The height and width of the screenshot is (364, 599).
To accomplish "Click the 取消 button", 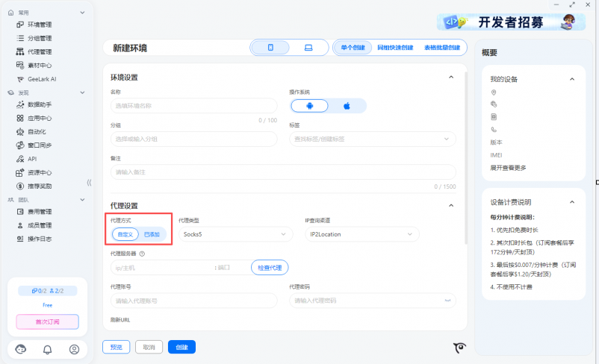I will coord(149,347).
